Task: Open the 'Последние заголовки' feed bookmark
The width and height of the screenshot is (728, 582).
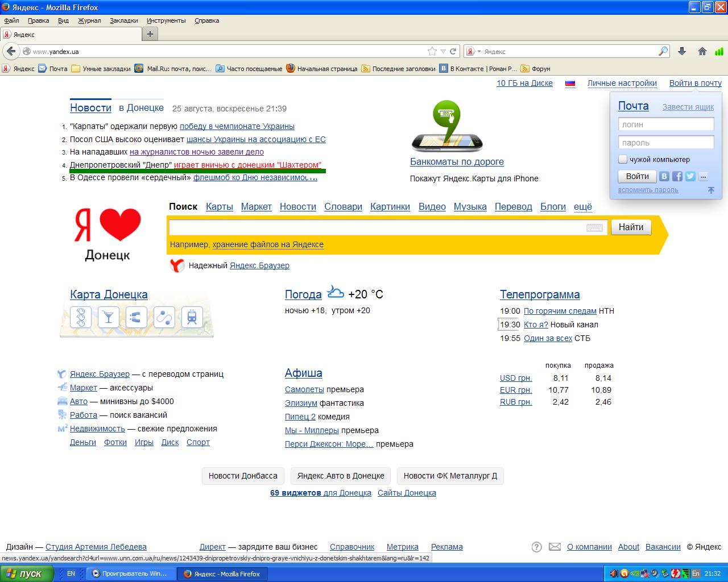Action: (x=398, y=69)
